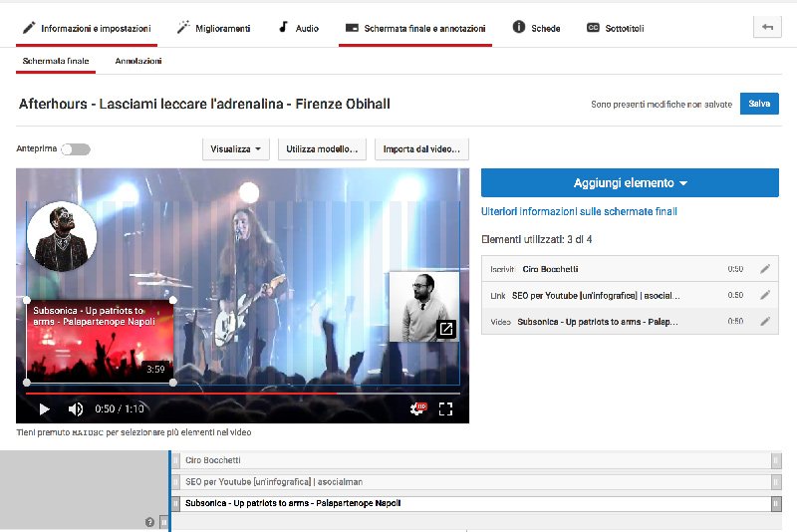Grab left handle of Subsonica track
The image size is (797, 532).
175,503
